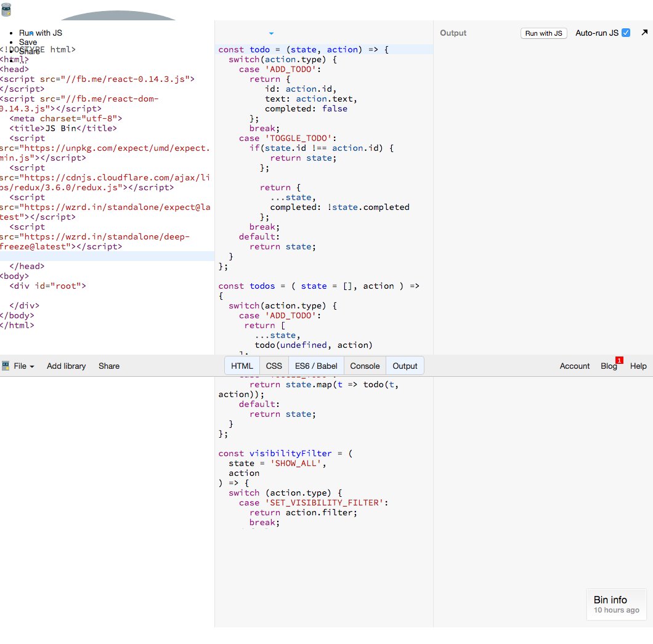
Task: Click the JS Bin dustbin logo
Action: click(6, 9)
